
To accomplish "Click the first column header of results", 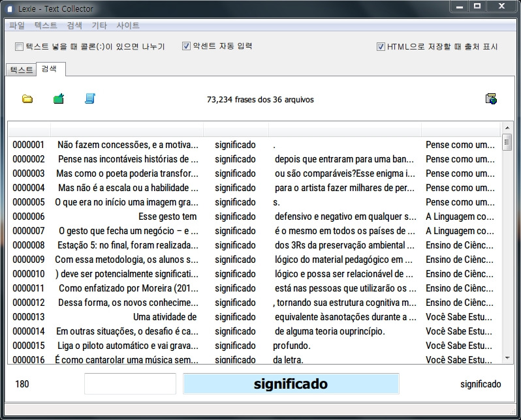I will click(29, 129).
